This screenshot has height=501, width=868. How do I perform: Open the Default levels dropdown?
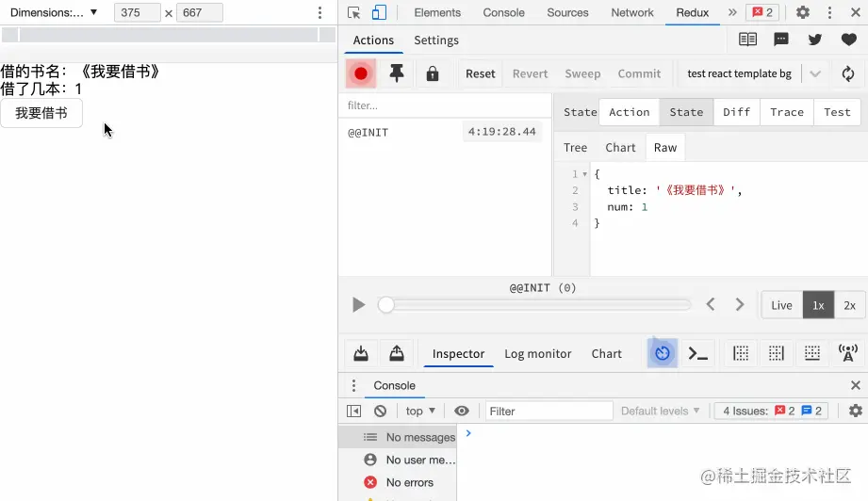click(x=660, y=411)
